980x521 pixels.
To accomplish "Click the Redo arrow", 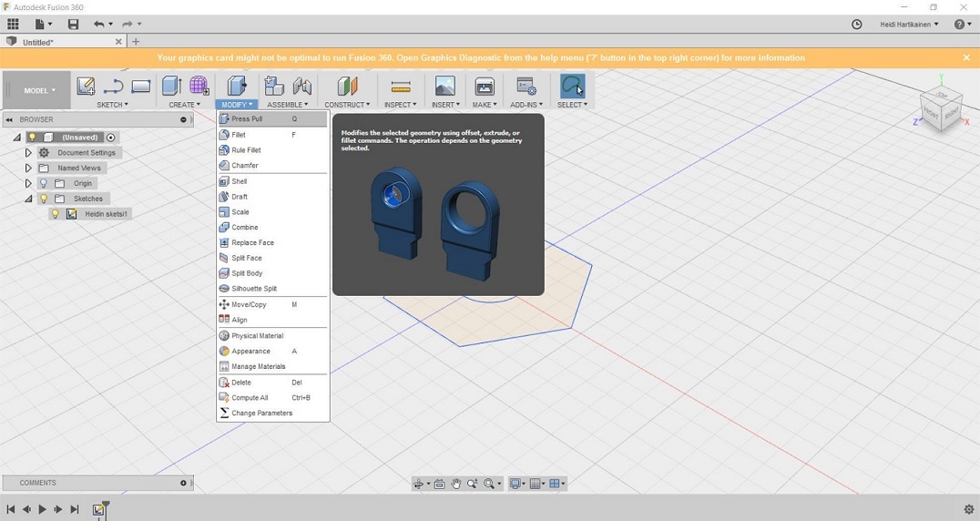I will 127,25.
